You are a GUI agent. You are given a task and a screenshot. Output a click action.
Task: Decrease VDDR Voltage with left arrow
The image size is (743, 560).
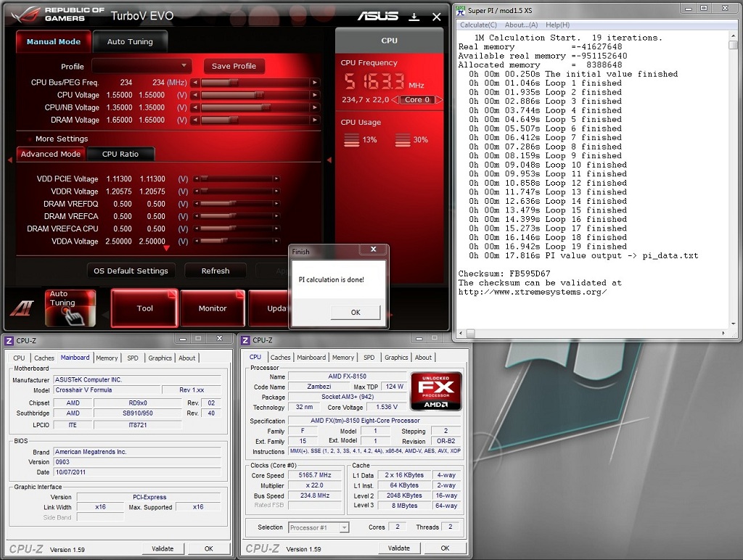coord(196,192)
